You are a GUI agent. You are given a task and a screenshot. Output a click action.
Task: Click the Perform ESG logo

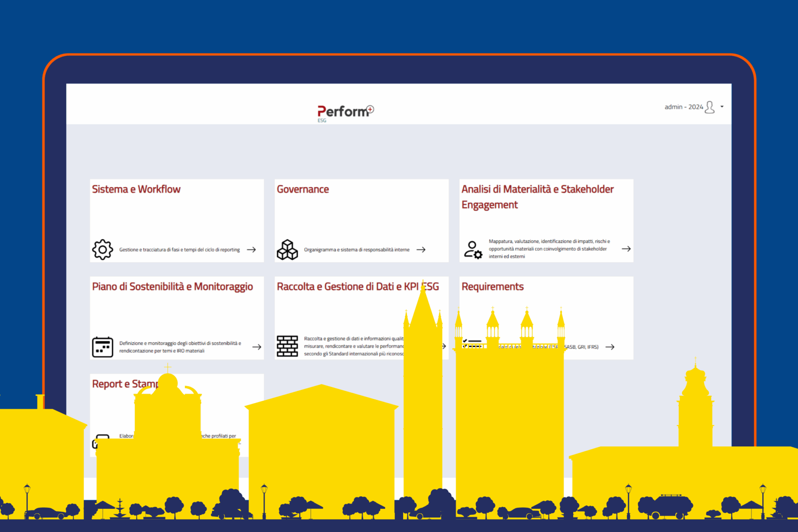(x=345, y=112)
